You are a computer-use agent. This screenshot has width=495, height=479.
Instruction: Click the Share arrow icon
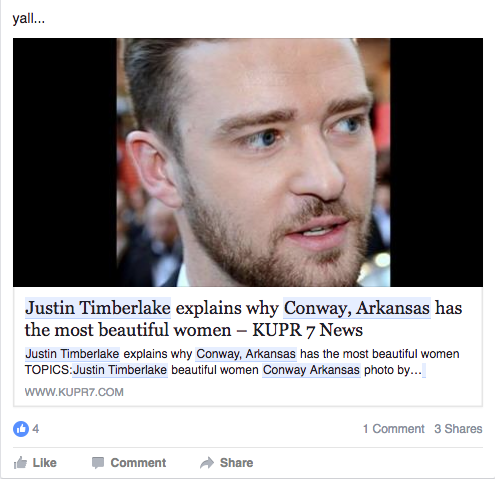[207, 463]
